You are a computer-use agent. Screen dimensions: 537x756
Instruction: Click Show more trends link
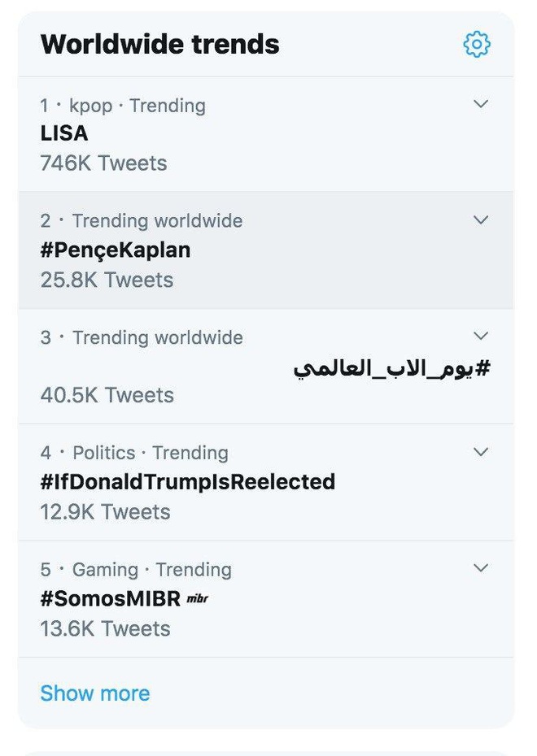[95, 693]
